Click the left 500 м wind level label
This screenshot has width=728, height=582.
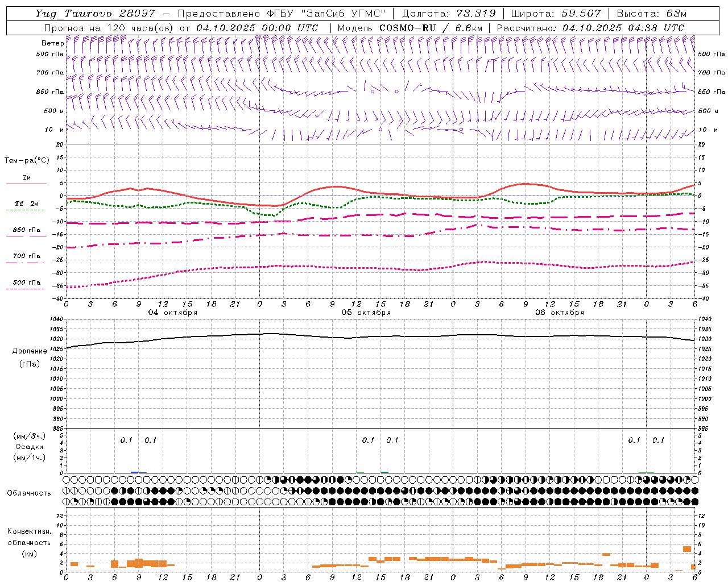(x=54, y=111)
